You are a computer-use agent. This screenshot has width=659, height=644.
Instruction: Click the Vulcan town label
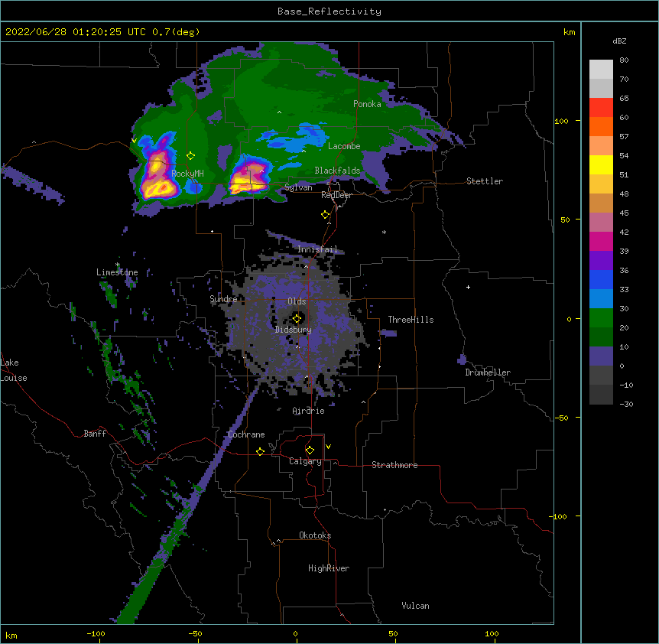[x=415, y=606]
